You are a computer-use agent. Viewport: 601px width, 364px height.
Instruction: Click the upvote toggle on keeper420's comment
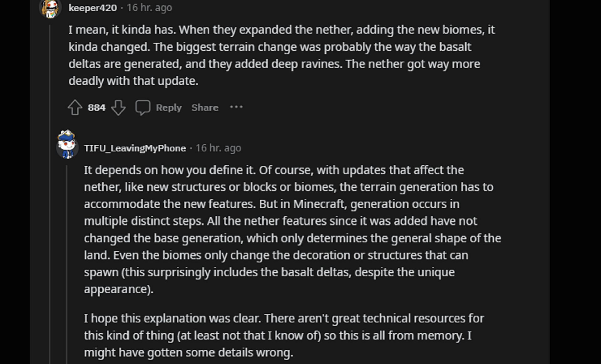[75, 107]
